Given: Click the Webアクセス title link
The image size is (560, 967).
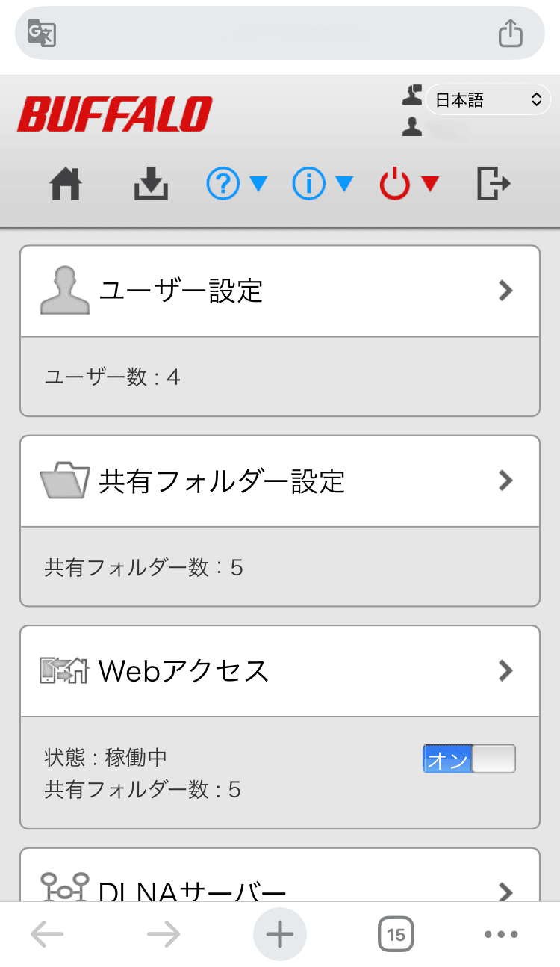Looking at the screenshot, I should (x=184, y=671).
